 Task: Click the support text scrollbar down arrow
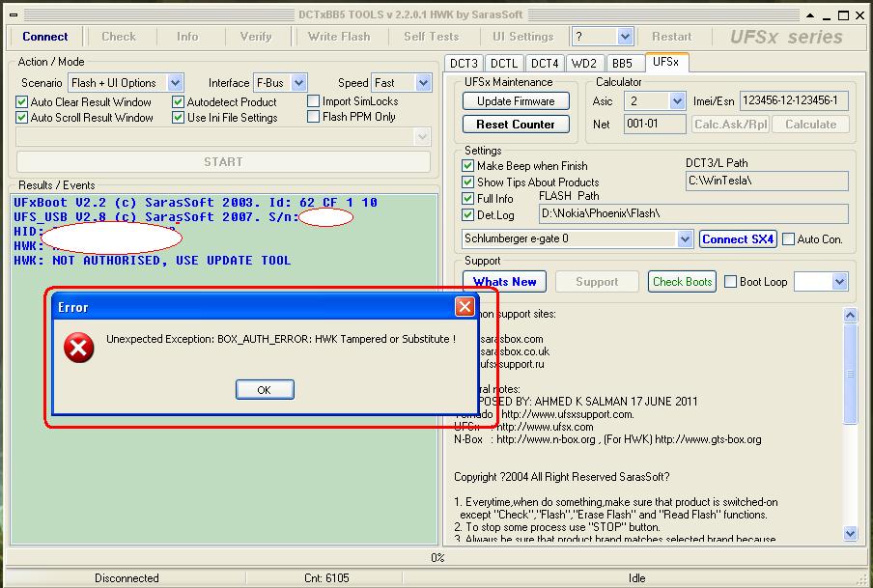pos(850,533)
